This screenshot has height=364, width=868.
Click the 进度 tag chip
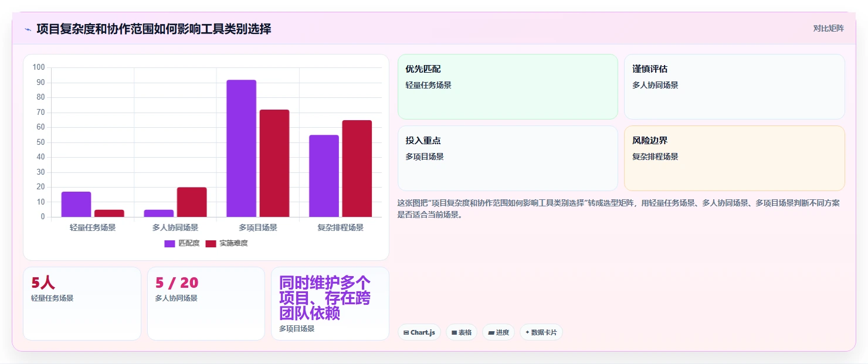point(499,332)
